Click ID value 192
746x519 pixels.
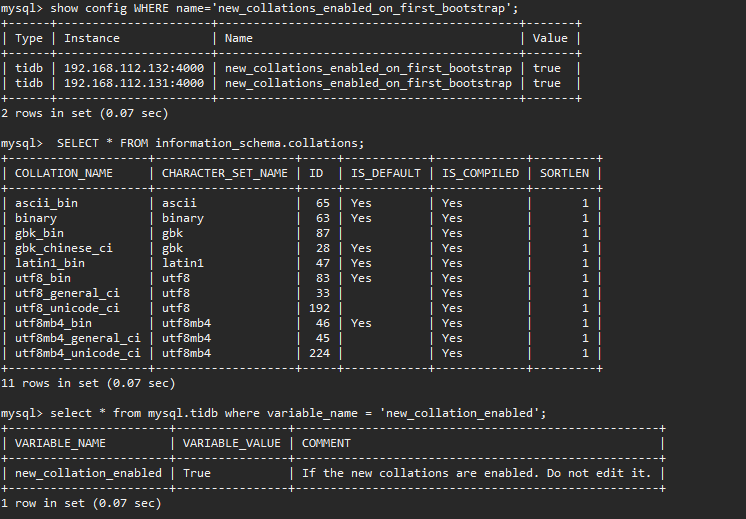coord(319,308)
